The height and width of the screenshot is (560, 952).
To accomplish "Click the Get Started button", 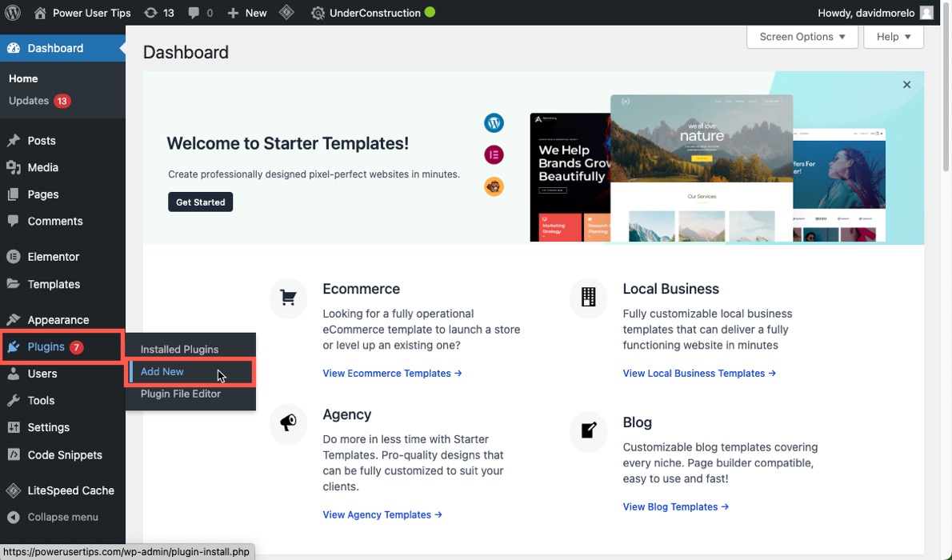I will pyautogui.click(x=200, y=202).
